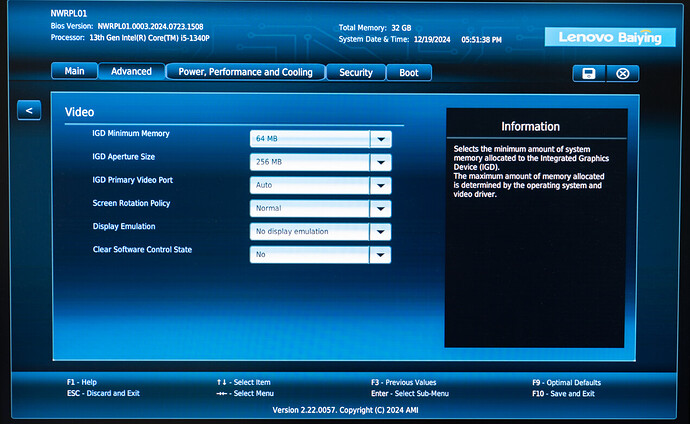Switch to Power, Performance and Cooling tab
Viewport: 690px width, 424px height.
245,72
